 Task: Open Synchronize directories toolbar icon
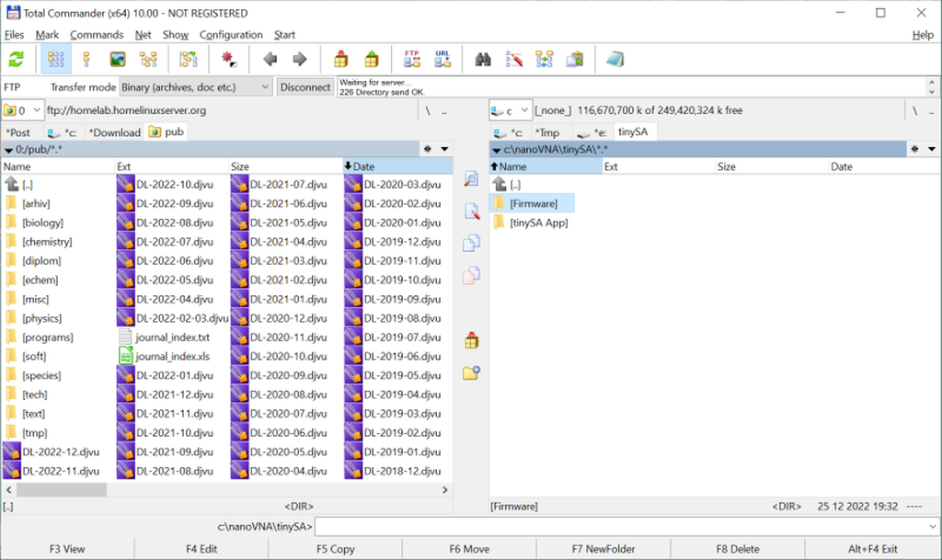tap(545, 60)
